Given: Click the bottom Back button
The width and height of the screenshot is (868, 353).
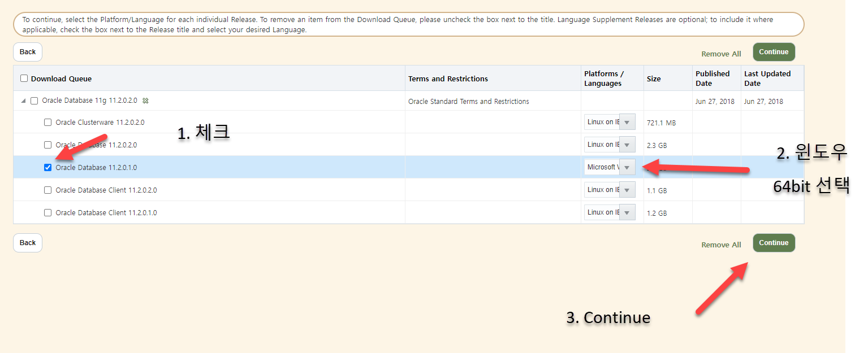Looking at the screenshot, I should 28,243.
